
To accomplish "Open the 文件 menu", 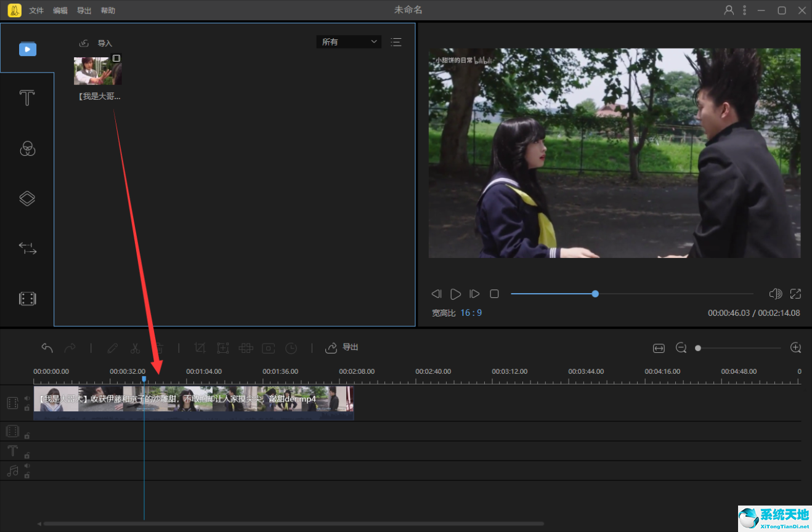I will pos(36,10).
